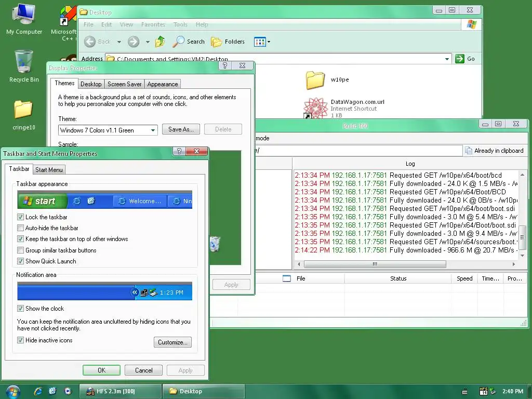Click scroll-down arrow of HFS log
This screenshot has width=532, height=399.
[x=523, y=256]
